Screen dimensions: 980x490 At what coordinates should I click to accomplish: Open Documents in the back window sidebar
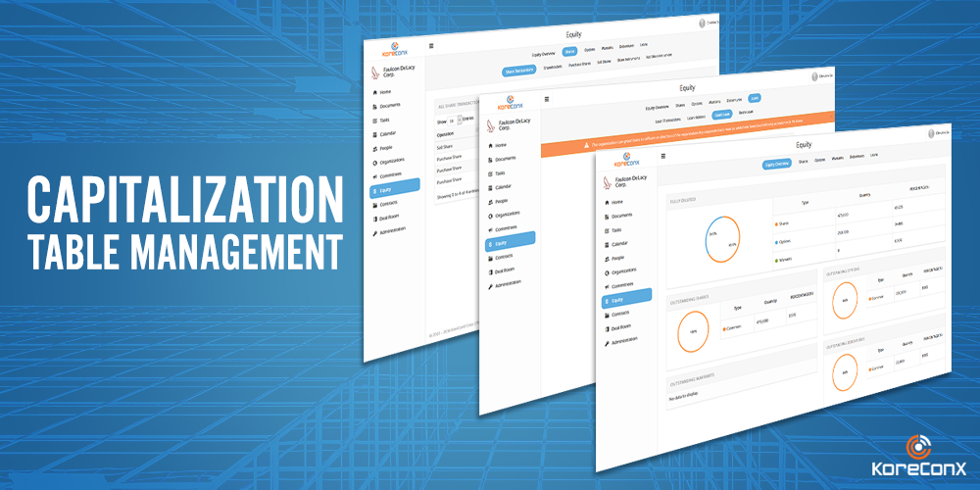[x=389, y=106]
